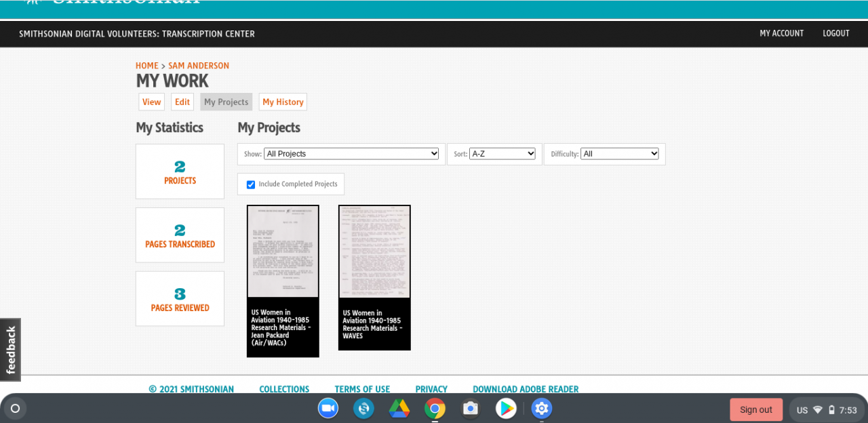Click the Transcription Center header title

137,34
